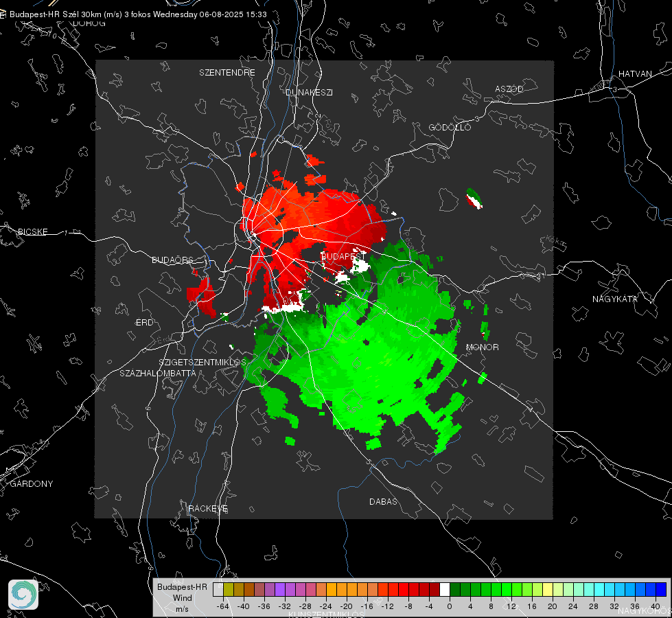Click the DOROG town label
This screenshot has width=672, height=618.
(x=89, y=23)
